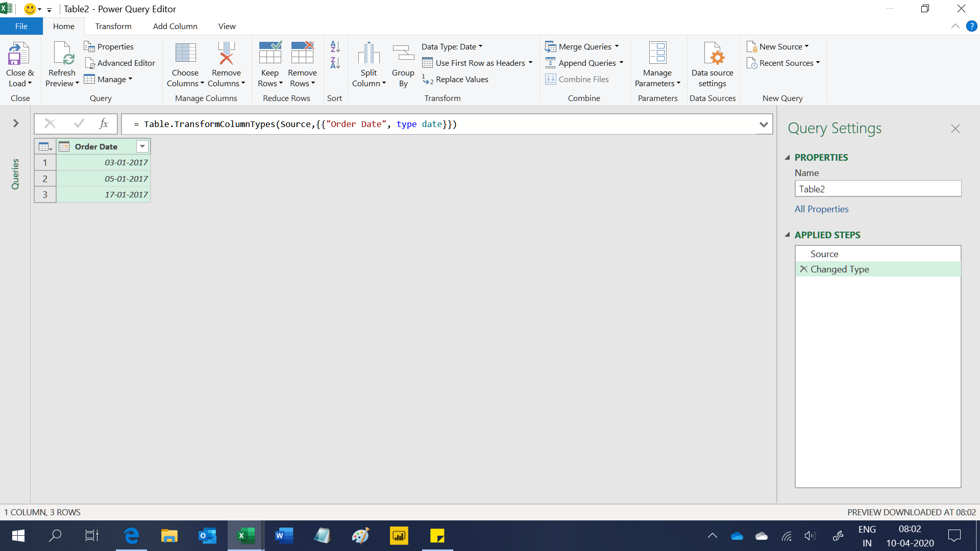Collapse the APPLIED STEPS section

787,235
